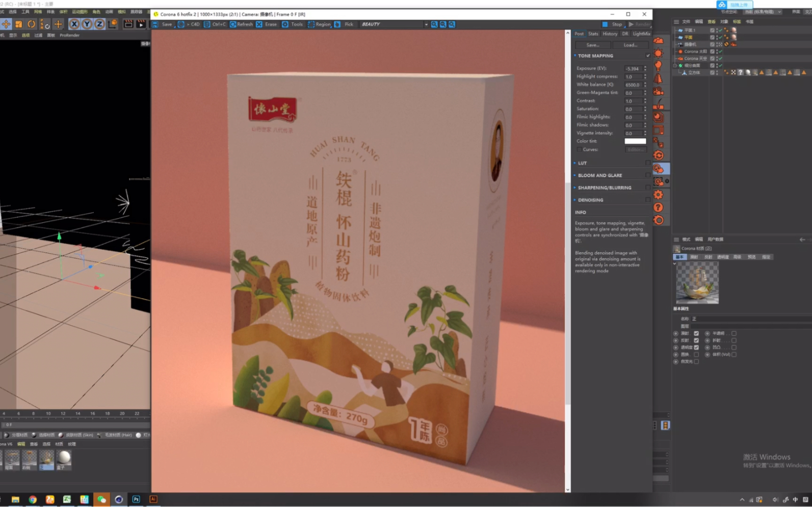812x507 pixels.
Task: Click the Corona Sky cloud icon in side toolbar
Action: click(659, 40)
